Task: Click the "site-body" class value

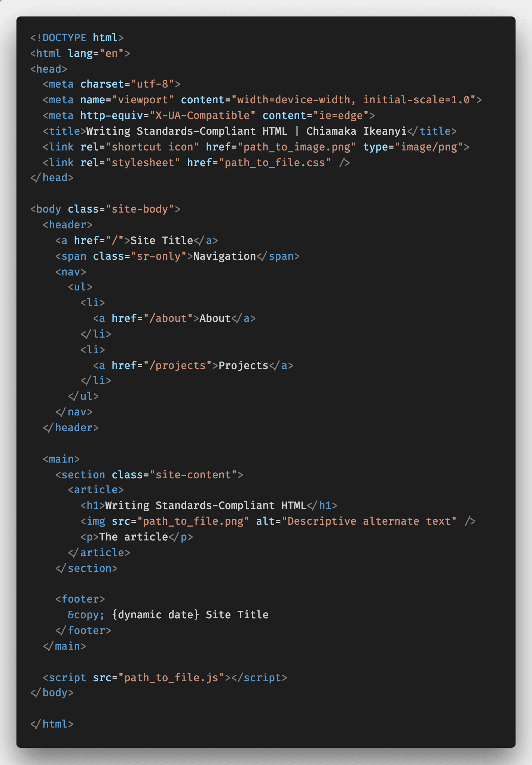Action: pos(140,209)
